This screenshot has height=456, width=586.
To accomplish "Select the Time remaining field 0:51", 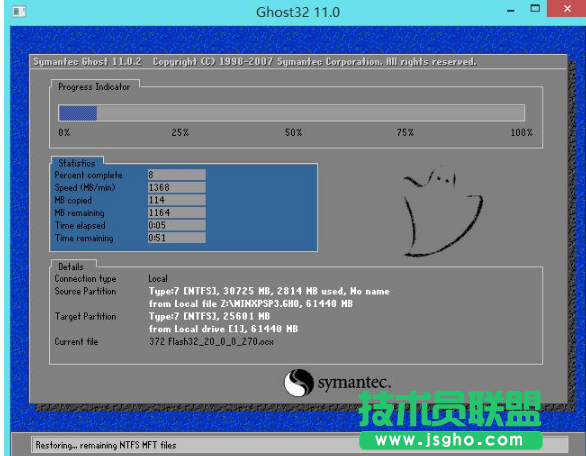I will (x=176, y=238).
